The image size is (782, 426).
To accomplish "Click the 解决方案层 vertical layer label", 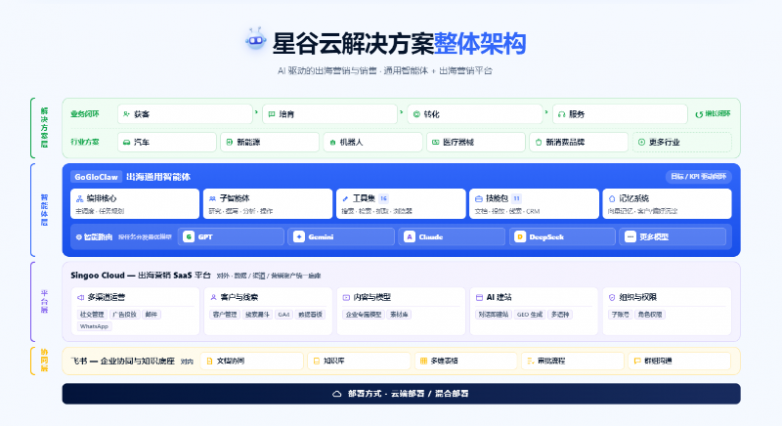I will (x=44, y=128).
